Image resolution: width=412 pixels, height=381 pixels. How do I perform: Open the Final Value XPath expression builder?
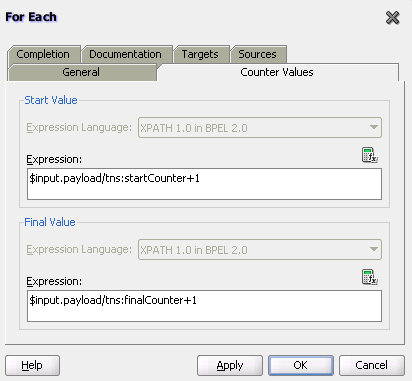[x=369, y=277]
